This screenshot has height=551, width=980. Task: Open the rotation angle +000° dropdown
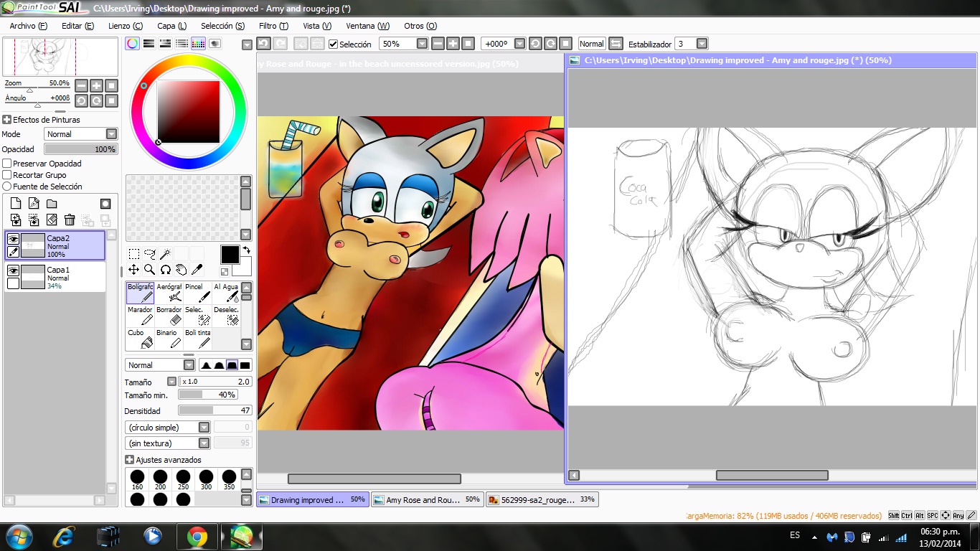click(x=520, y=44)
